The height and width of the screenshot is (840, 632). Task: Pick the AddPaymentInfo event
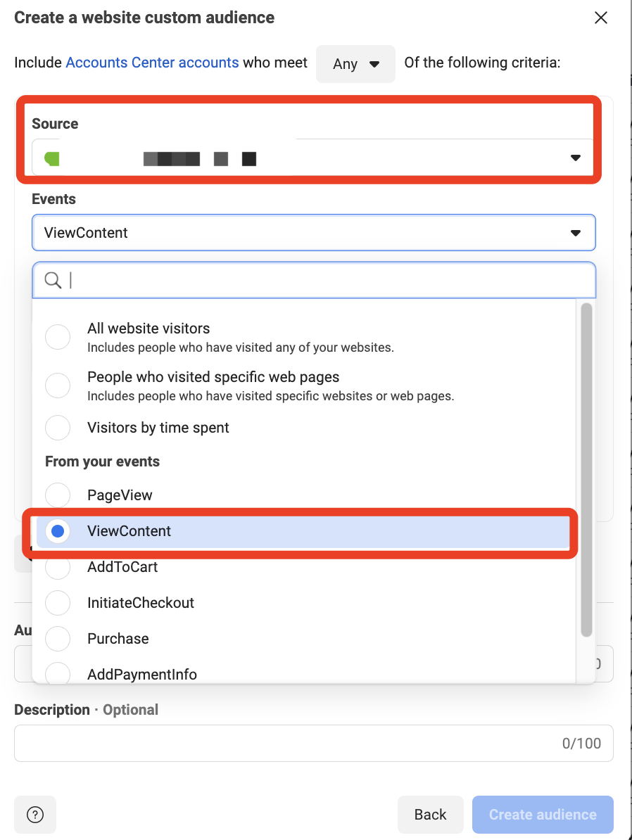58,673
